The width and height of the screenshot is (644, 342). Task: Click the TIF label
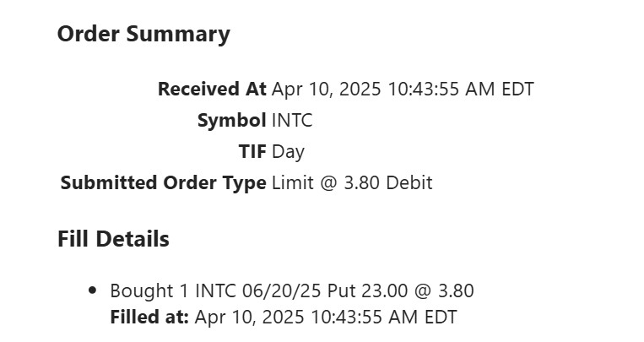coord(252,152)
